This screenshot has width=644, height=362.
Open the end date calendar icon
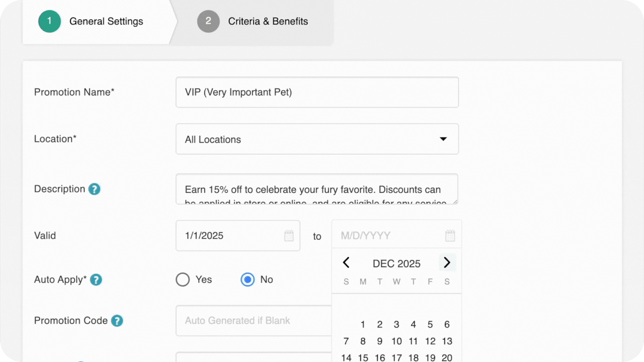tap(450, 236)
